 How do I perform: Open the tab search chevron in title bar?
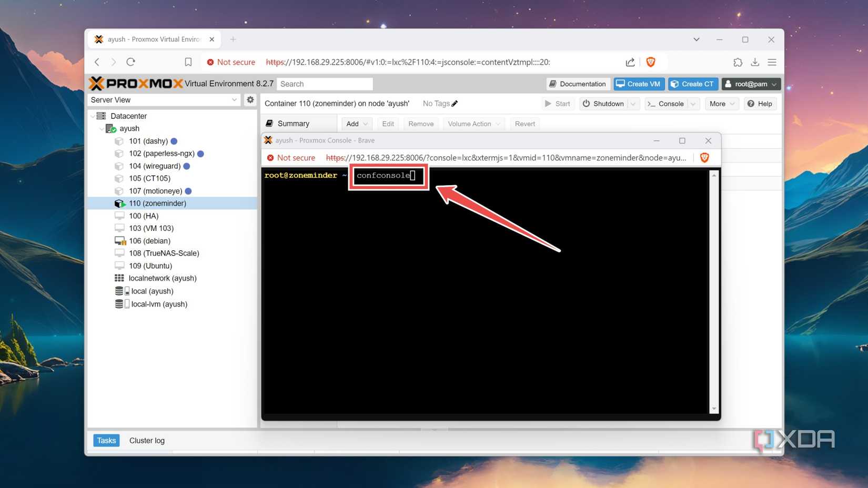(x=697, y=39)
